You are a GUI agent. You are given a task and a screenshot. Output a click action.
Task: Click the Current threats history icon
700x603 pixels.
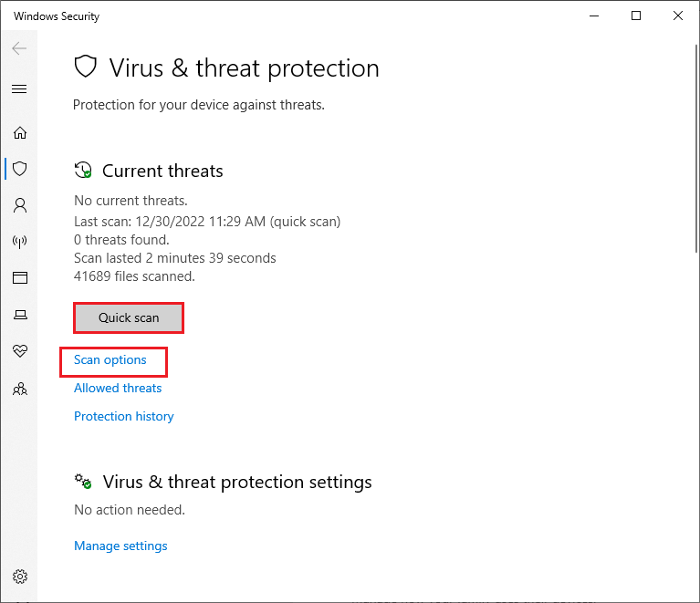point(83,171)
